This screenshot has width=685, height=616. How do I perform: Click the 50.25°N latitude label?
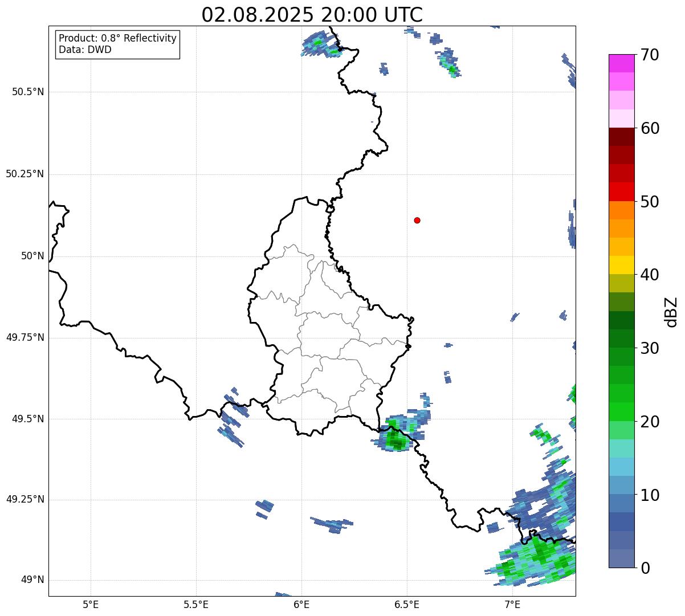25,174
